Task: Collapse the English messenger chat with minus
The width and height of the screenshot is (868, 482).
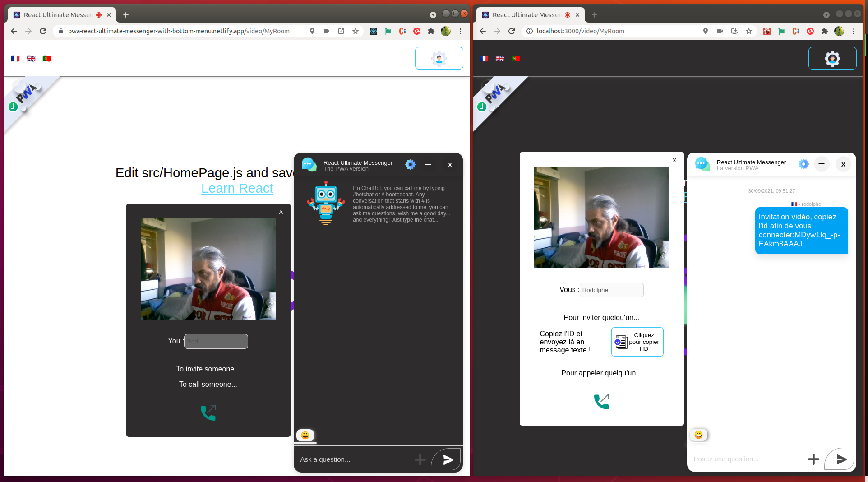Action: pyautogui.click(x=428, y=165)
